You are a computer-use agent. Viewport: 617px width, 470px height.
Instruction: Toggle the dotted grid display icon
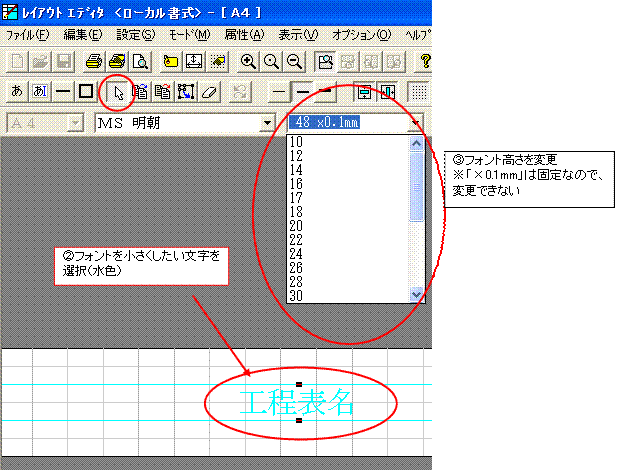[x=419, y=92]
